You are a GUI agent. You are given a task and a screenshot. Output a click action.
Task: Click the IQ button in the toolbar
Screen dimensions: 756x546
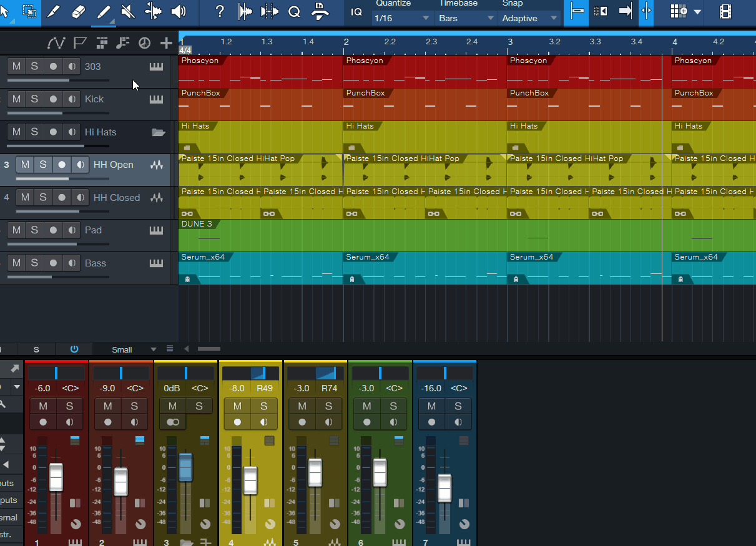tap(356, 12)
